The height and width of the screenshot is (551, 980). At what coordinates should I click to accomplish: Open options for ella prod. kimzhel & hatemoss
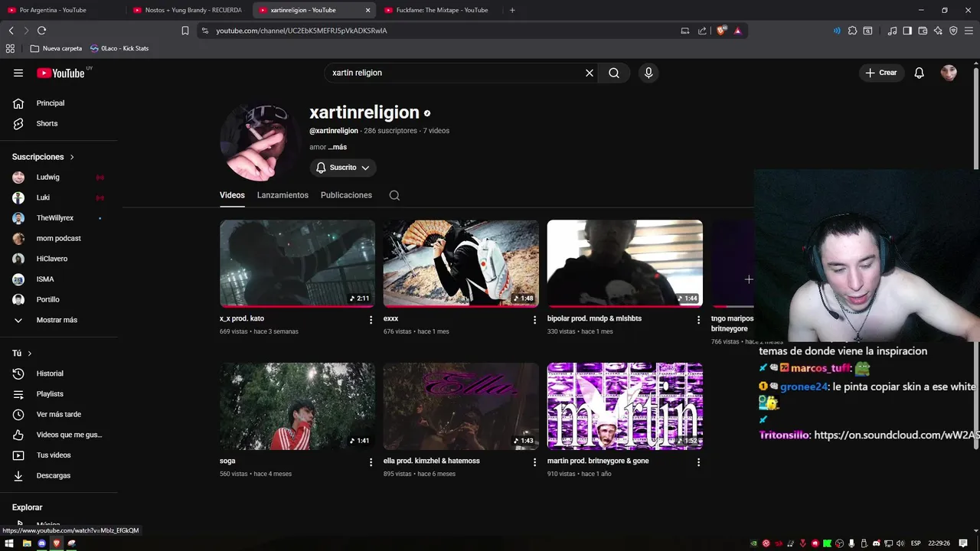(535, 462)
